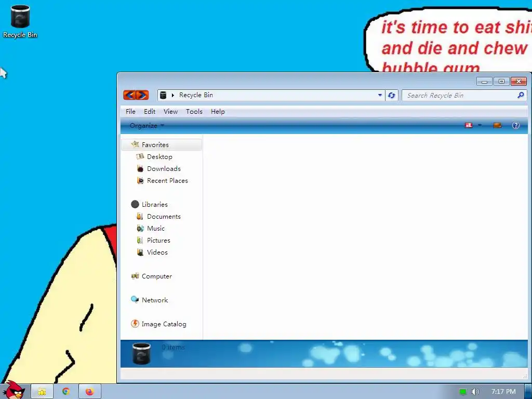The width and height of the screenshot is (532, 399).
Task: Click the Music library icon
Action: (140, 228)
